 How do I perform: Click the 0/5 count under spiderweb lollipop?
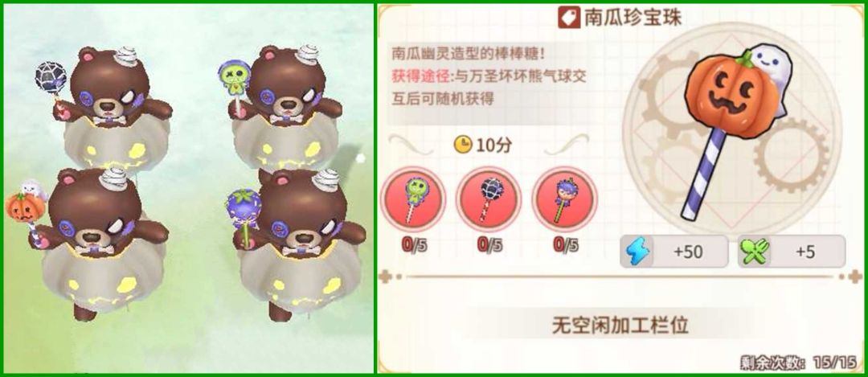490,245
